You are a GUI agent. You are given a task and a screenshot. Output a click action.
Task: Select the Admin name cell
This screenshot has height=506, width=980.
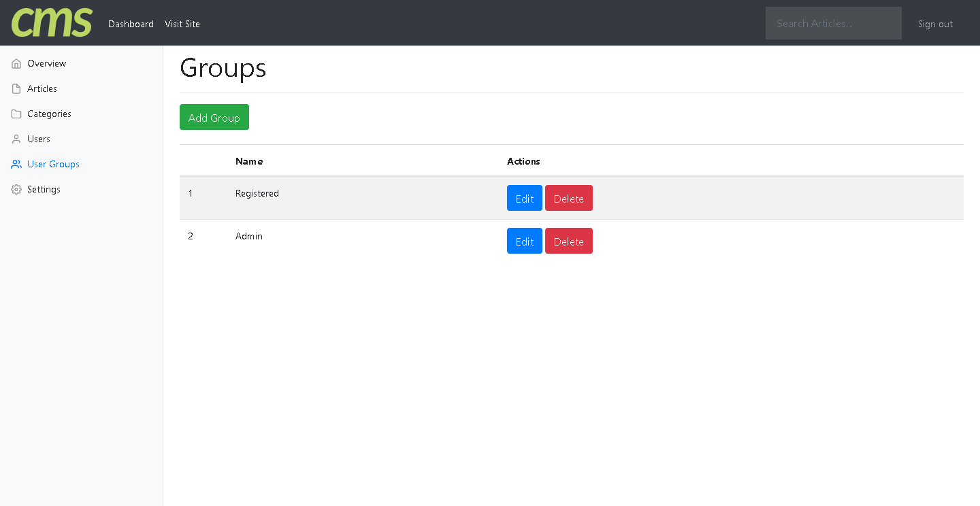[x=249, y=237]
